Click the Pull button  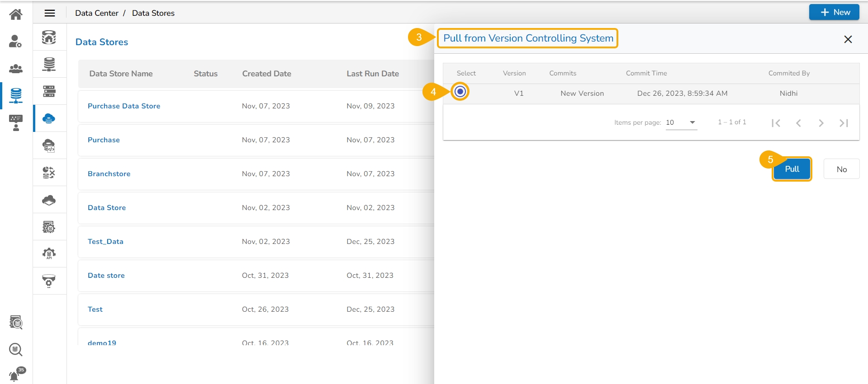point(792,169)
